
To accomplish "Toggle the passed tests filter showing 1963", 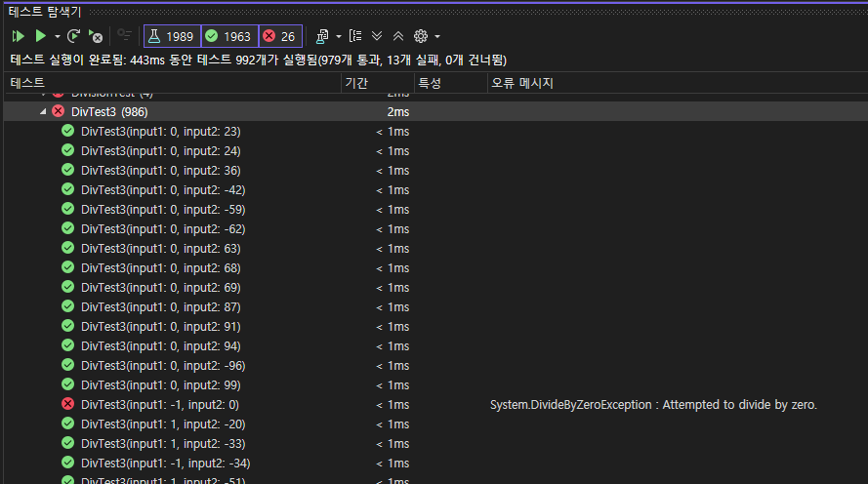I will pos(229,36).
